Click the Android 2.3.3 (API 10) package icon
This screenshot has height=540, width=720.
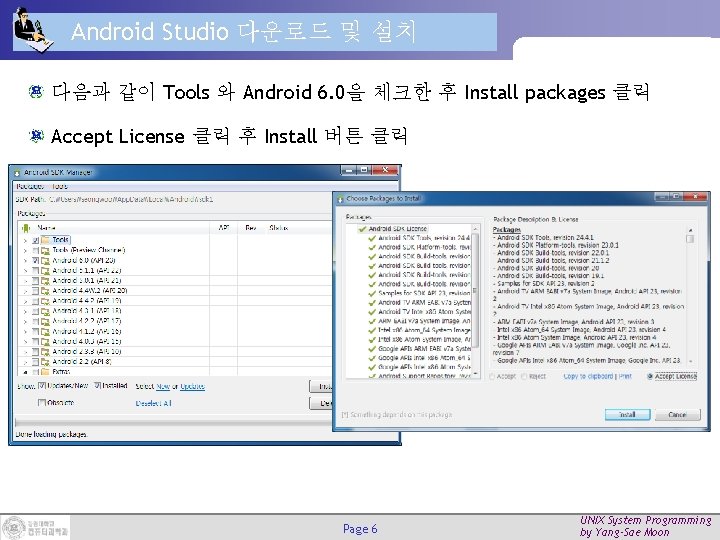tap(45, 351)
